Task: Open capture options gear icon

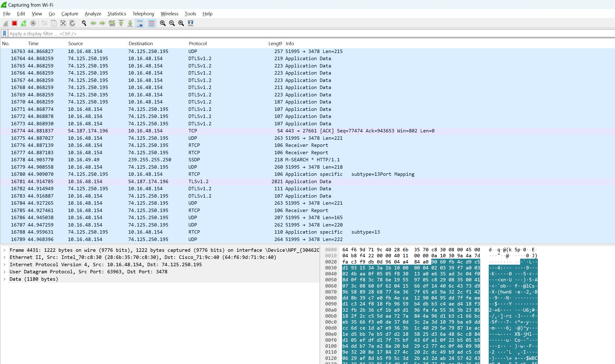Action: point(33,23)
